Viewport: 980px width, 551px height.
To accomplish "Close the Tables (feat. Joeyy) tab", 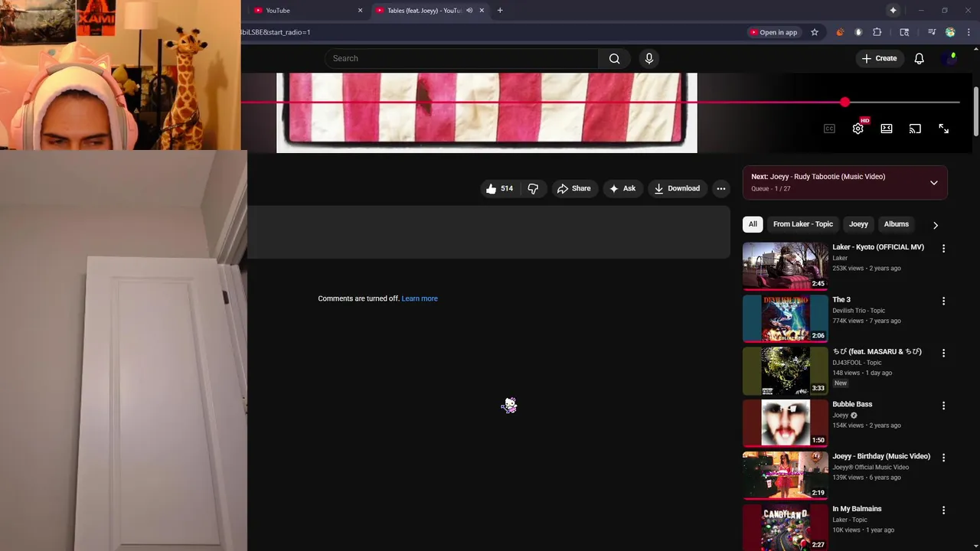I will pyautogui.click(x=482, y=10).
